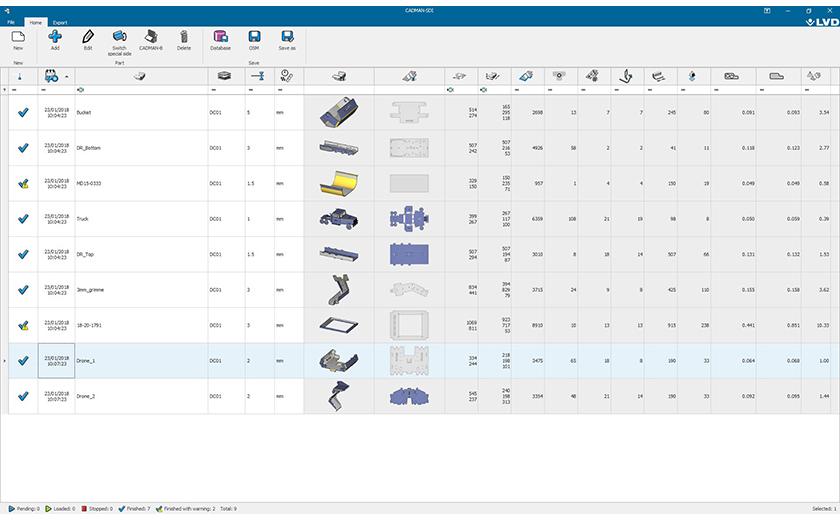The width and height of the screenshot is (840, 520).
Task: Click the flat pattern column header icon
Action: (x=409, y=76)
